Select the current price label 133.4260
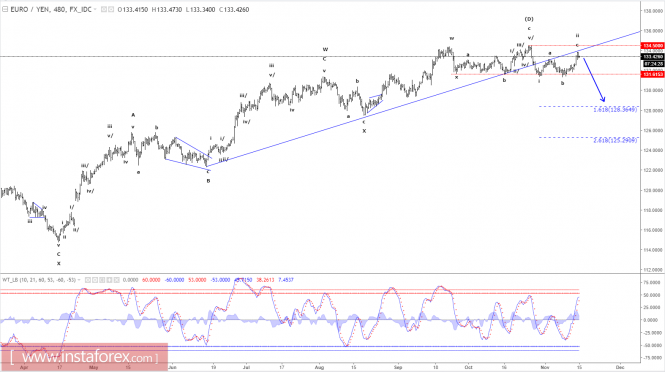 652,56
